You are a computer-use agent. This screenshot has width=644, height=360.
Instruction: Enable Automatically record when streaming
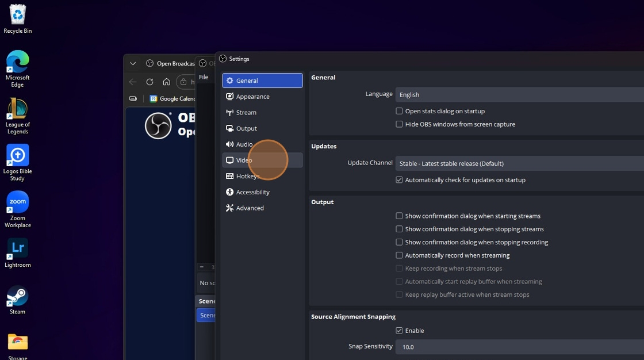click(399, 255)
